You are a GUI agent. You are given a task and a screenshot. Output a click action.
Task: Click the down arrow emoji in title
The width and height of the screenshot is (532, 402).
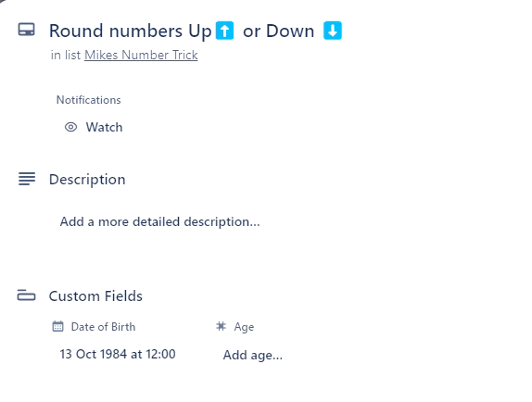pos(333,31)
